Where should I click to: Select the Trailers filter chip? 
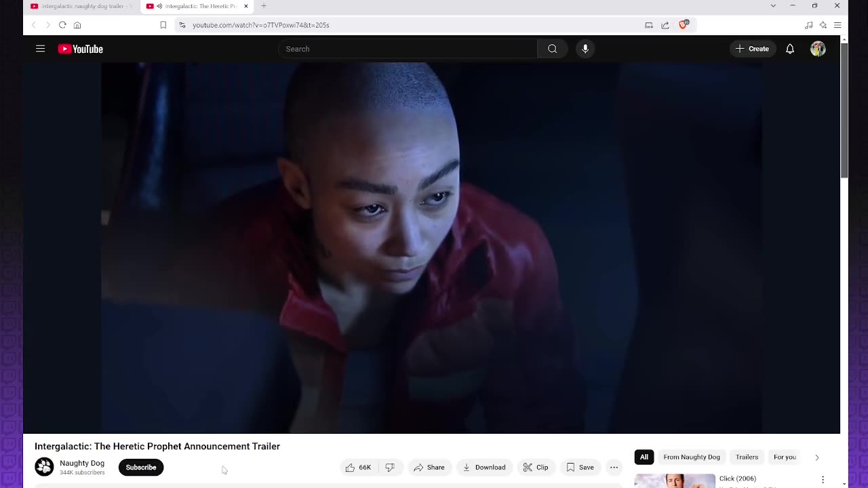pyautogui.click(x=747, y=457)
